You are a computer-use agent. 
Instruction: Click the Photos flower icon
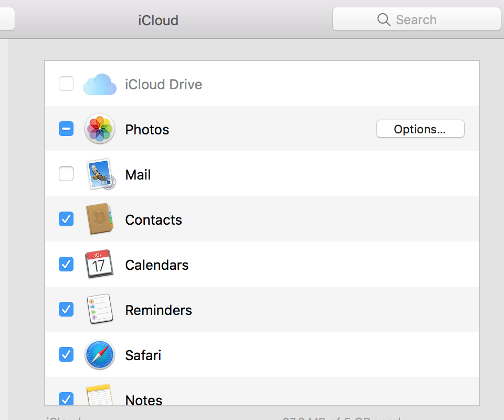pyautogui.click(x=100, y=129)
